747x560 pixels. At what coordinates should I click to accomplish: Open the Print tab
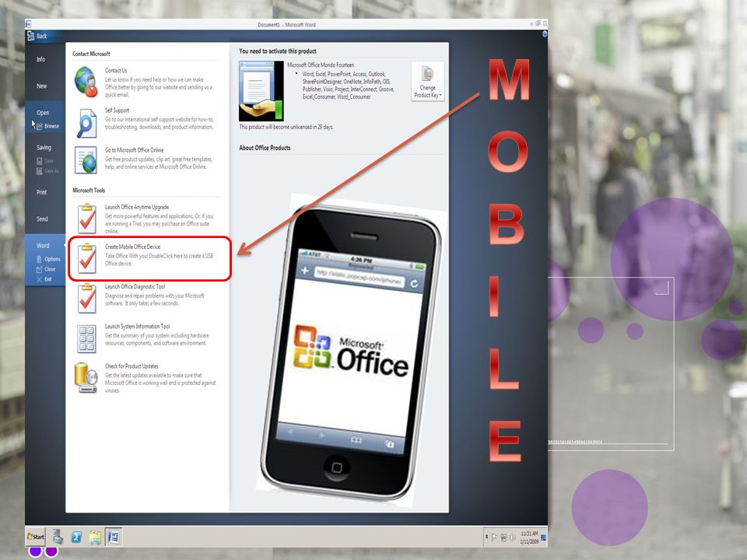(x=42, y=192)
